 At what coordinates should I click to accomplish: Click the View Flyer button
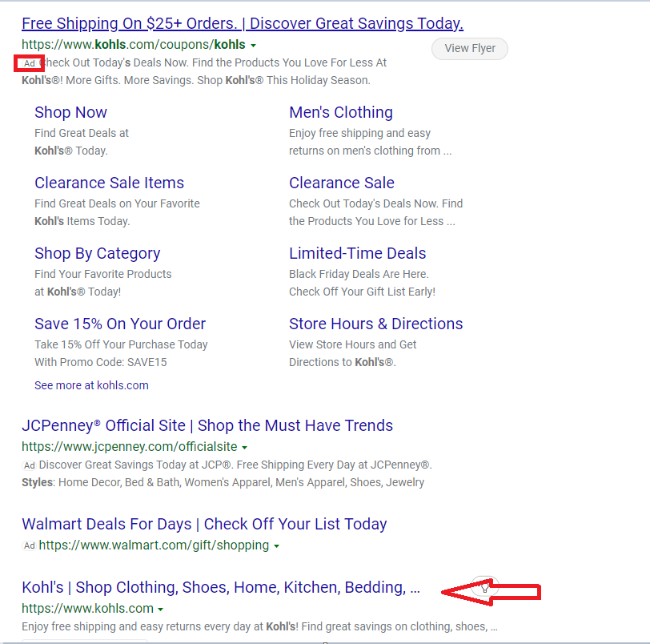tap(470, 49)
